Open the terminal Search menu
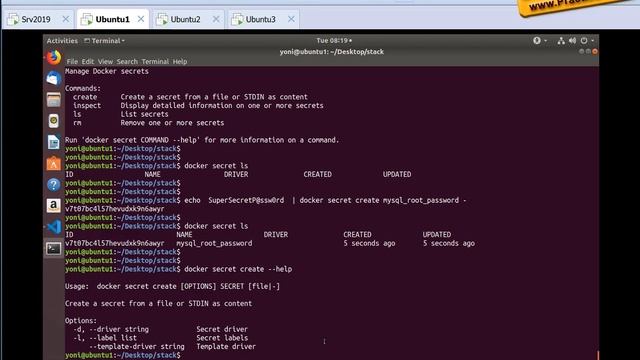This screenshot has height=360, width=640. pyautogui.click(x=127, y=62)
